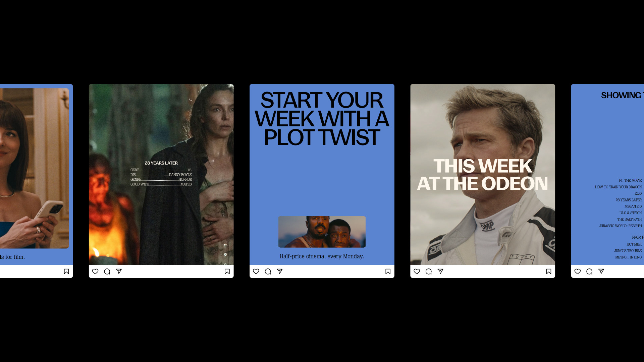Select ELIO in the film list
Image resolution: width=644 pixels, height=362 pixels.
(638, 193)
